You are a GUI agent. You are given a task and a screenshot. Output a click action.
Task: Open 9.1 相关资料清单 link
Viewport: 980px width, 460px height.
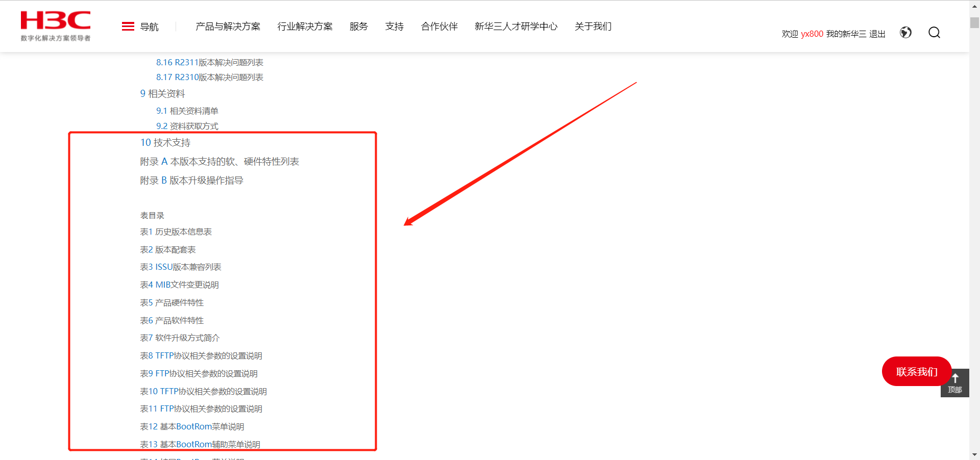pyautogui.click(x=187, y=111)
